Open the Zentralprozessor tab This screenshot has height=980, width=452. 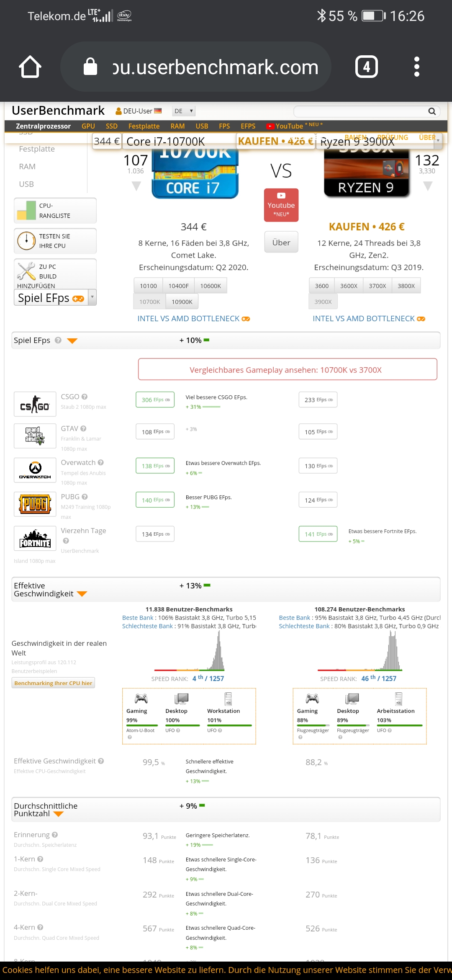click(43, 126)
